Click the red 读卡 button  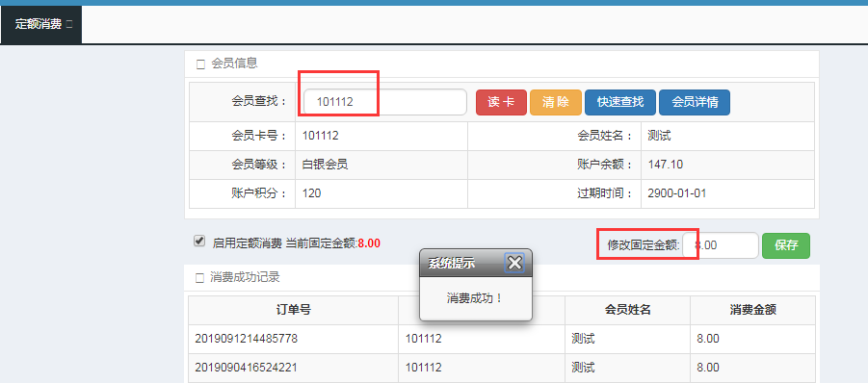coord(501,102)
